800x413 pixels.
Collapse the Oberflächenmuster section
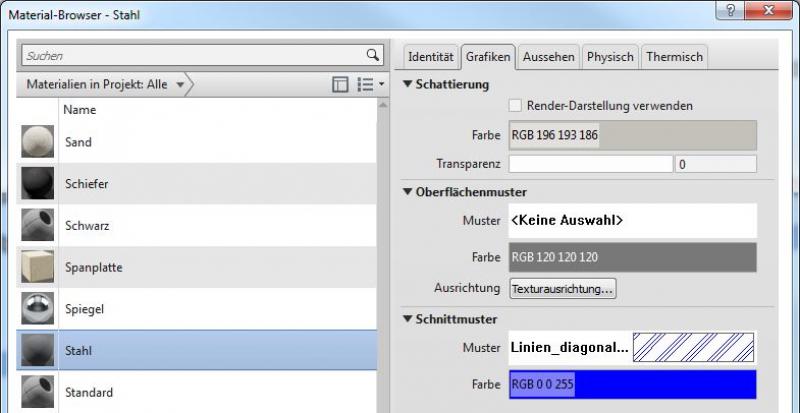(x=408, y=192)
